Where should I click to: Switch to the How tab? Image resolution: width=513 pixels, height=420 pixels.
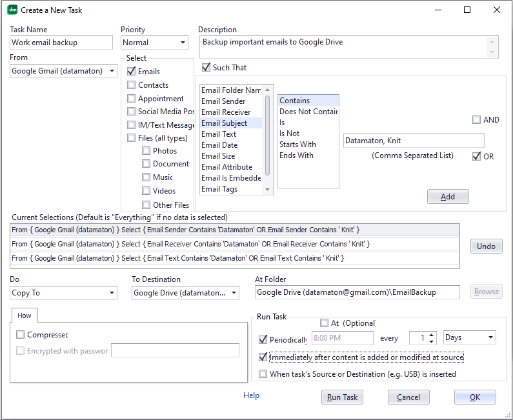point(25,315)
